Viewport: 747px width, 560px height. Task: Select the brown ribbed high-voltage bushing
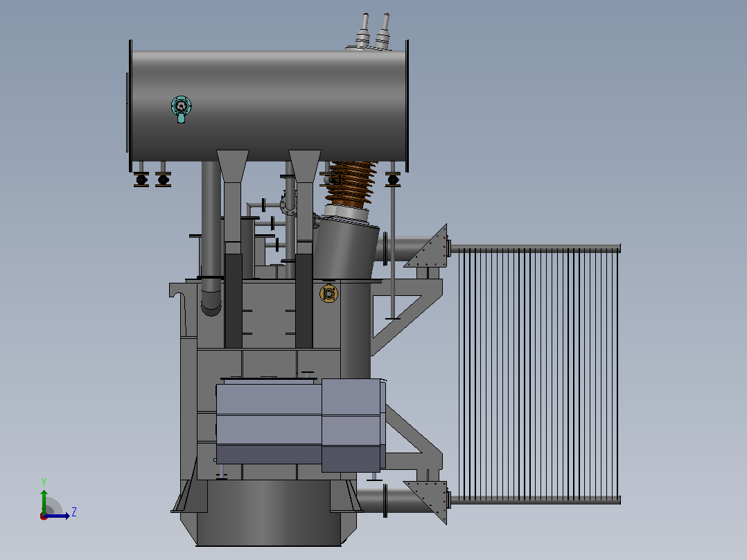click(351, 184)
